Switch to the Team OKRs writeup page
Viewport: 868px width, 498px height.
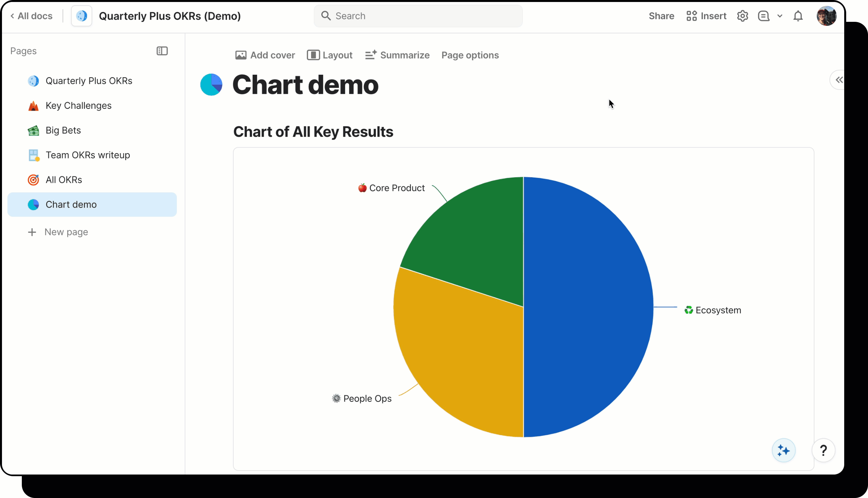[x=88, y=155]
